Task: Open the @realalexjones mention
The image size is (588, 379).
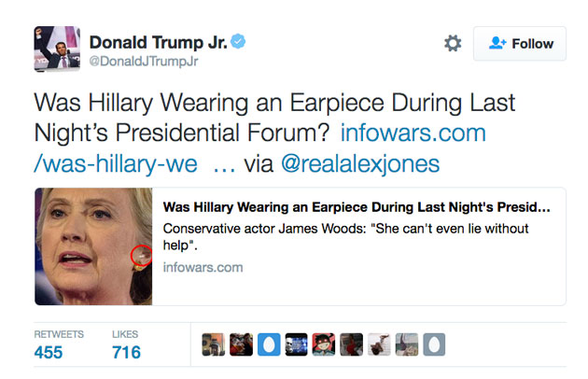Action: [x=360, y=163]
